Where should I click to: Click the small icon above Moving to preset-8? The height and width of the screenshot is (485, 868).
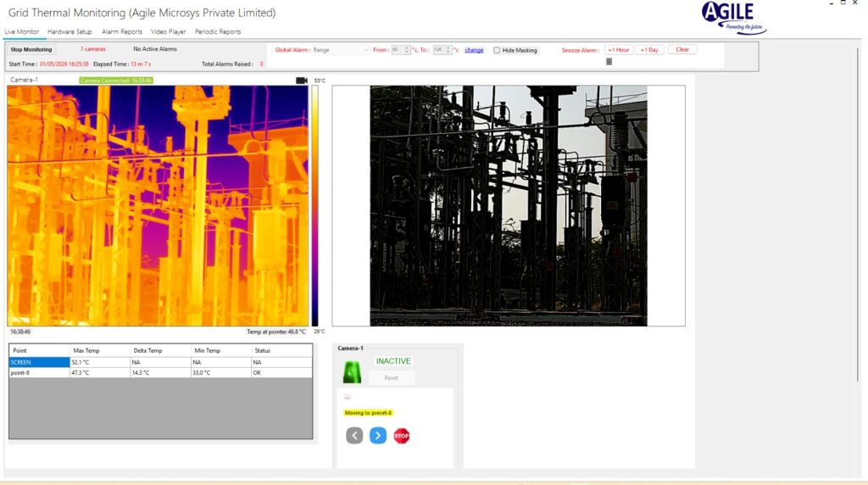(348, 397)
